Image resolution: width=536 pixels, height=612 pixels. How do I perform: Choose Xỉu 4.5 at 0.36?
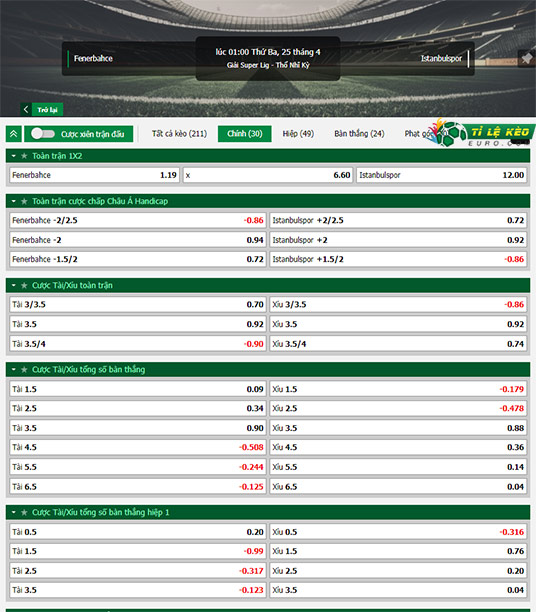pos(398,447)
